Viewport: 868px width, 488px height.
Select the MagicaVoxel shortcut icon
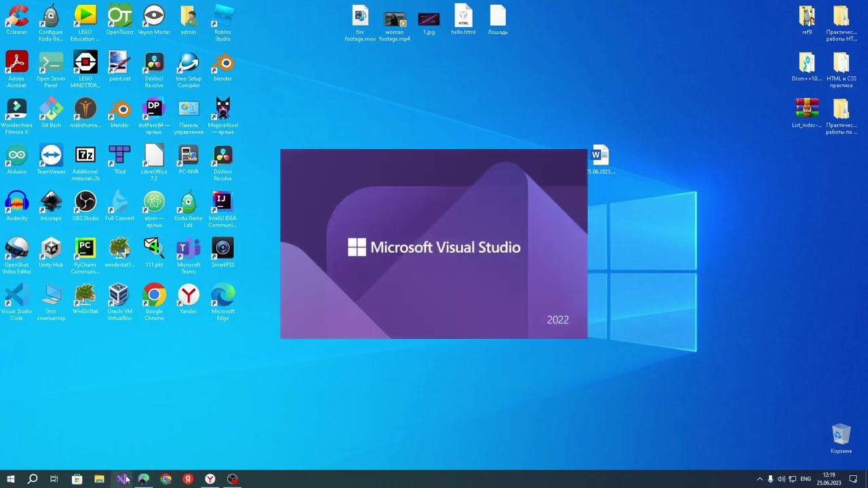pyautogui.click(x=222, y=117)
